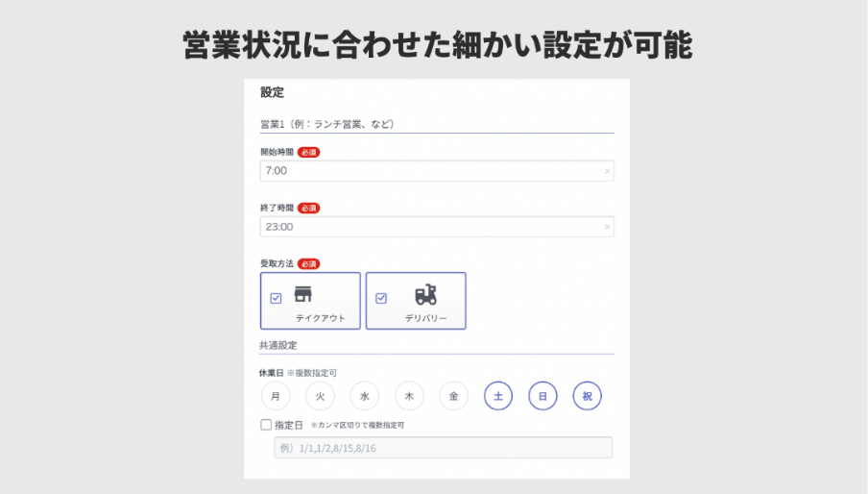Click the 共通設定 section heading
The image size is (868, 494).
click(278, 346)
